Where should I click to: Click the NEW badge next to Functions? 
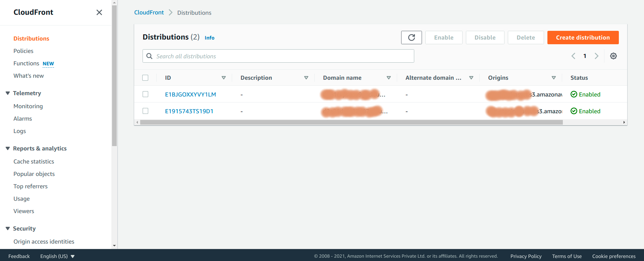click(x=48, y=64)
